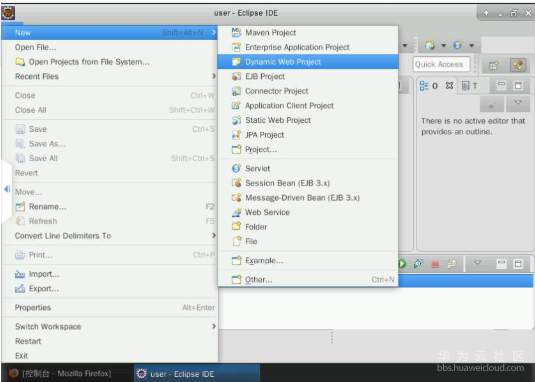535x382 pixels.
Task: Select Enterprise Application Project entry
Action: (x=308, y=47)
